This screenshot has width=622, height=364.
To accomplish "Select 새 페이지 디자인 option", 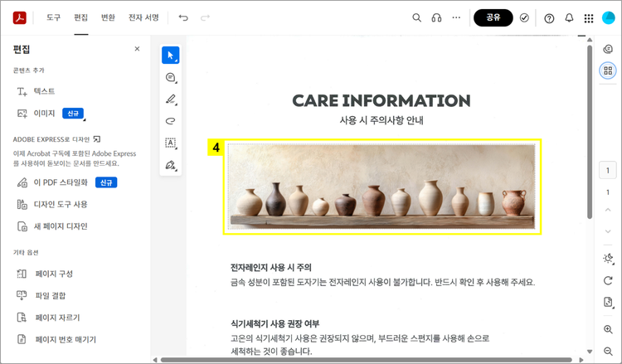I will tap(52, 226).
